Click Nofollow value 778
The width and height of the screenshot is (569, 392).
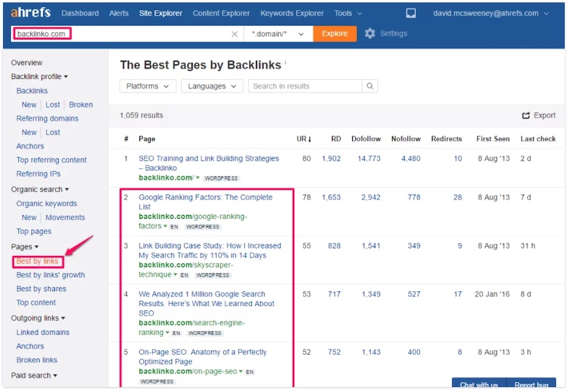tap(413, 197)
